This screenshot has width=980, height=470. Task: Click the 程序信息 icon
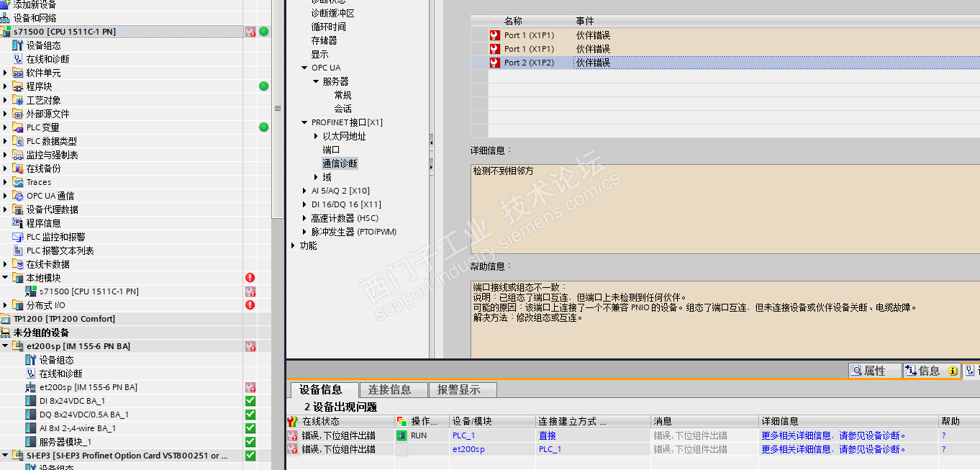pos(18,223)
